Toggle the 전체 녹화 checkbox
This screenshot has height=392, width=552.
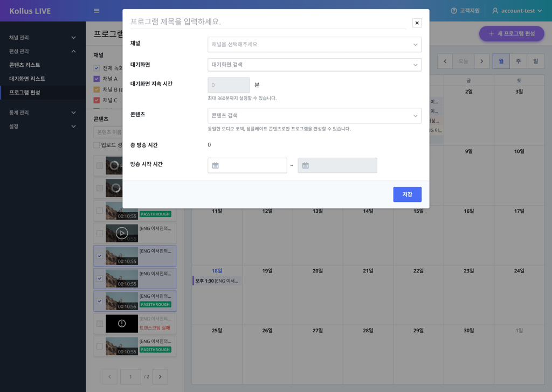tap(96, 68)
